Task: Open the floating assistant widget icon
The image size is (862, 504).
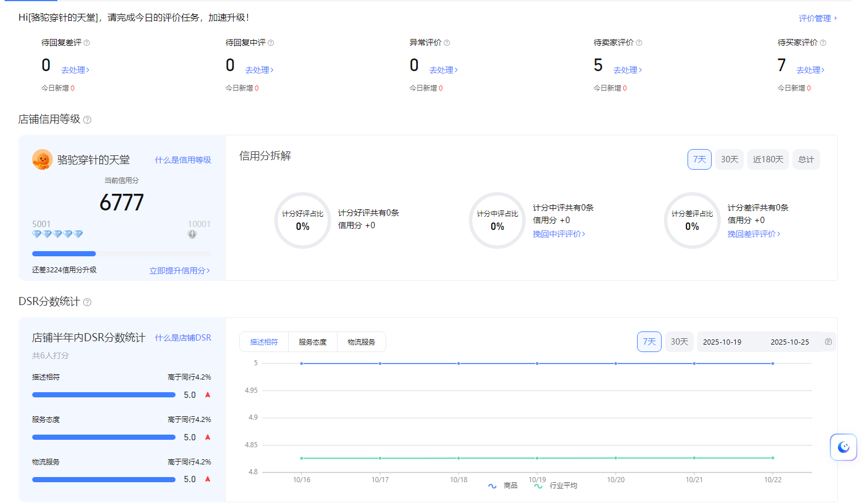Action: (843, 447)
